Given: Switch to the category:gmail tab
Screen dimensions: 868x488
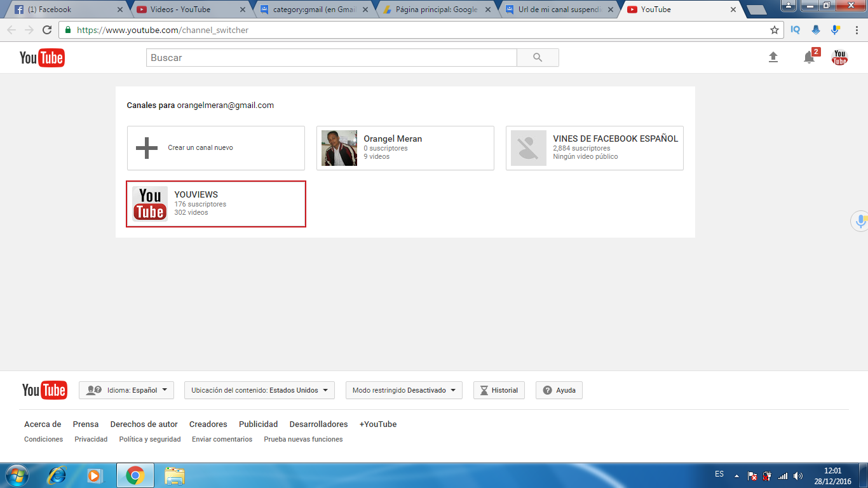Looking at the screenshot, I should [x=313, y=10].
